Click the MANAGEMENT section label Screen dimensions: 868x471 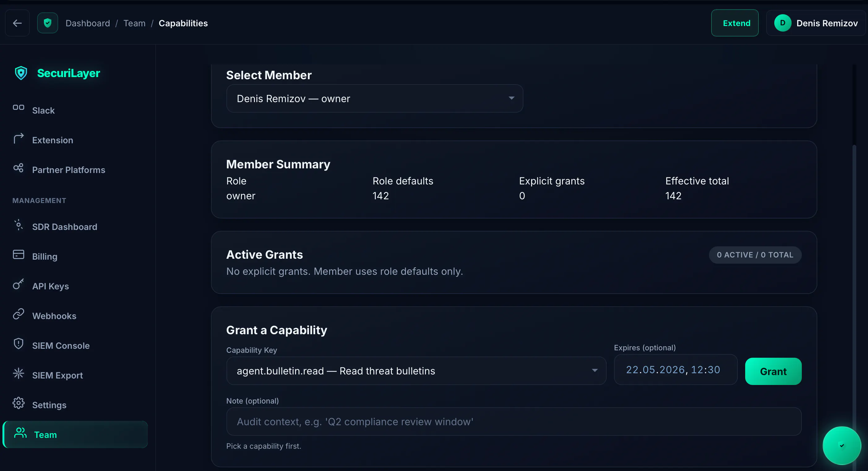39,200
